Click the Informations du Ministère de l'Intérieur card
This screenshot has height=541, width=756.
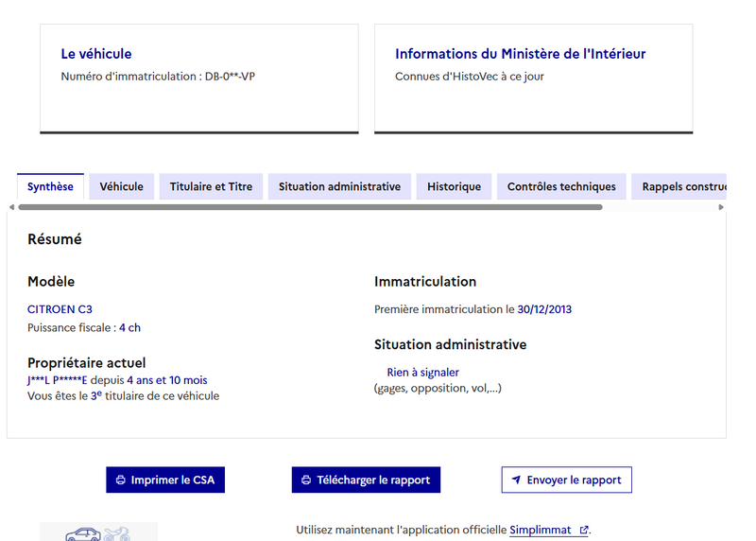(x=534, y=79)
